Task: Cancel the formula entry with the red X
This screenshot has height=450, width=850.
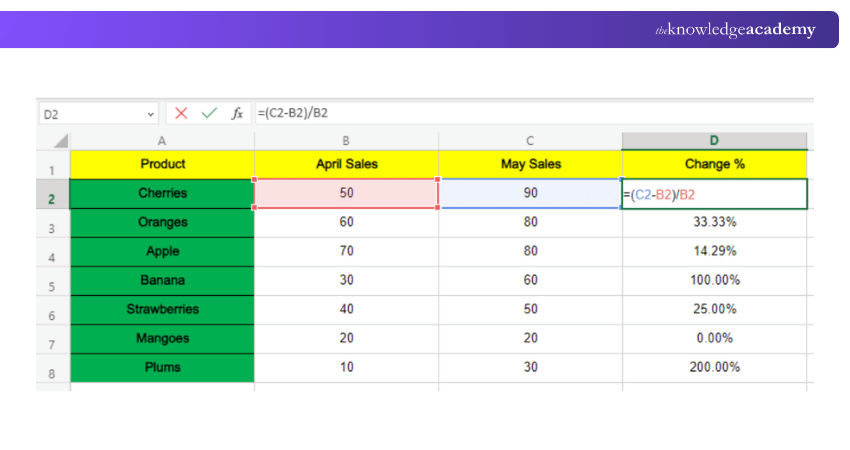Action: [181, 113]
